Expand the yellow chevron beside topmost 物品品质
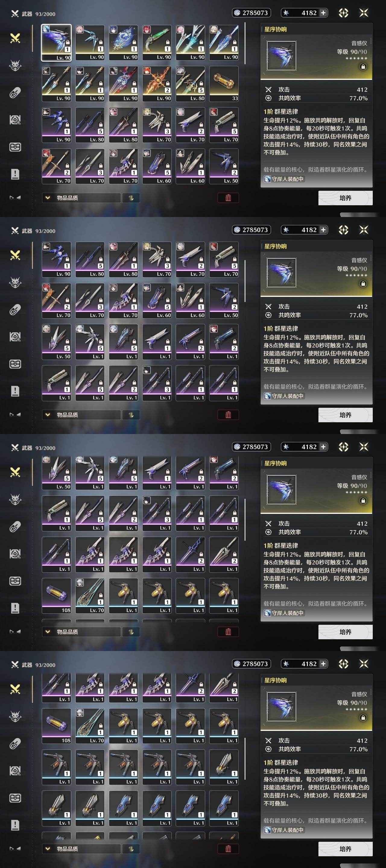The width and height of the screenshot is (386, 868). (48, 198)
